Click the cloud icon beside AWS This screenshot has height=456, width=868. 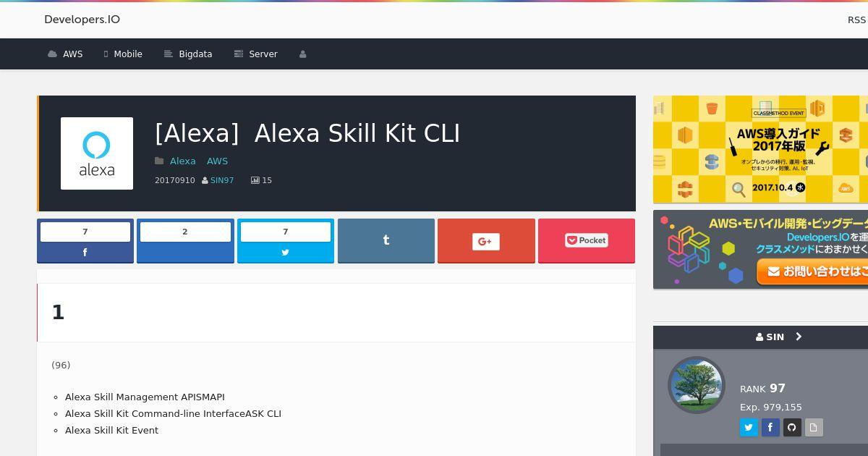[52, 54]
